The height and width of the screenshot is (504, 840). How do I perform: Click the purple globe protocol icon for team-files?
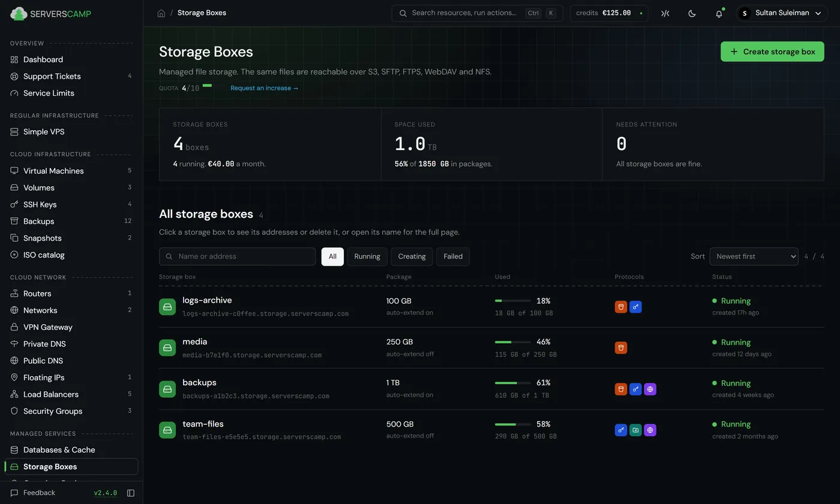(x=650, y=430)
